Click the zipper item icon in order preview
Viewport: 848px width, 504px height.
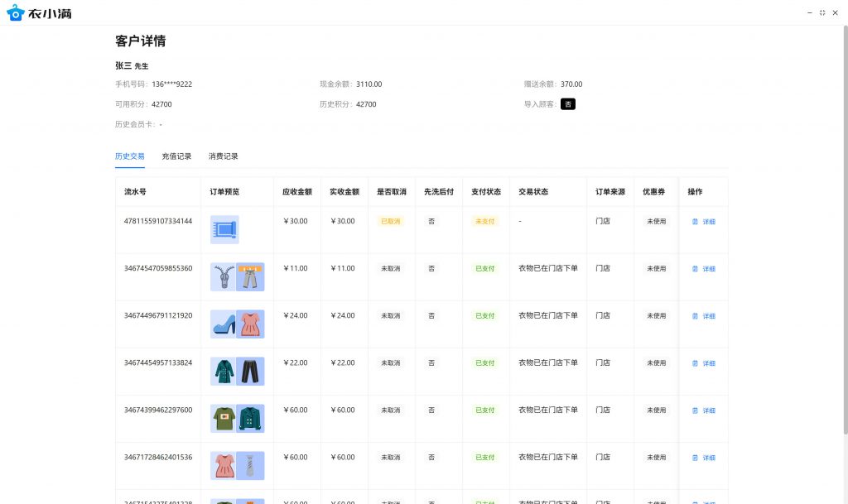(224, 276)
